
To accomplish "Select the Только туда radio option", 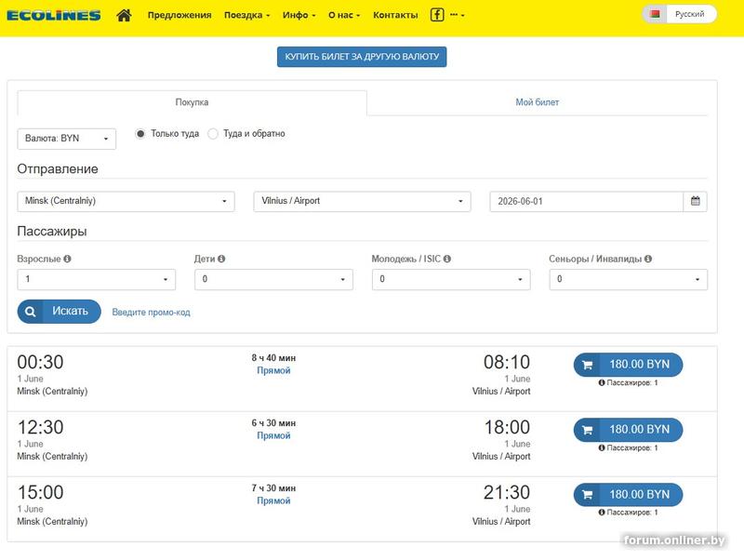I will (141, 134).
